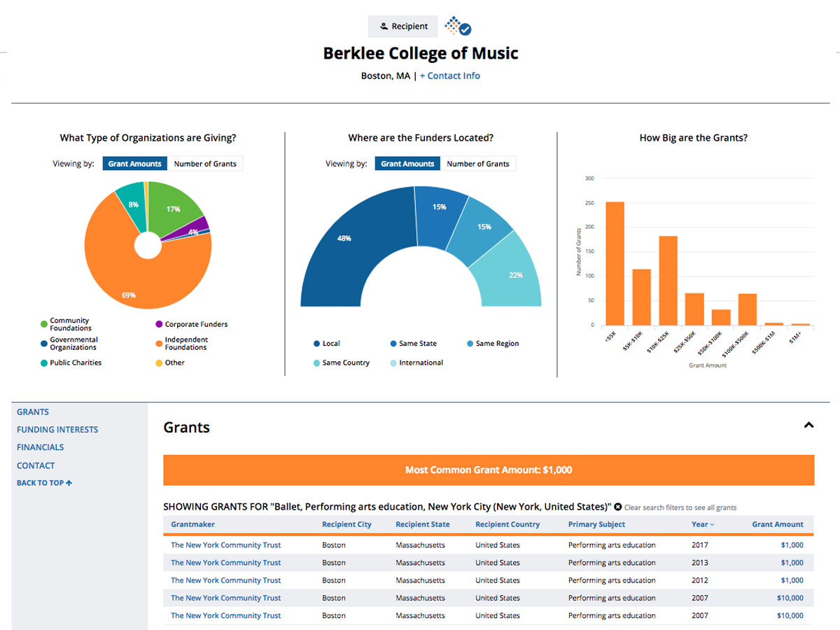Click the Back to Top link
Image resolution: width=840 pixels, height=630 pixels.
coord(44,483)
